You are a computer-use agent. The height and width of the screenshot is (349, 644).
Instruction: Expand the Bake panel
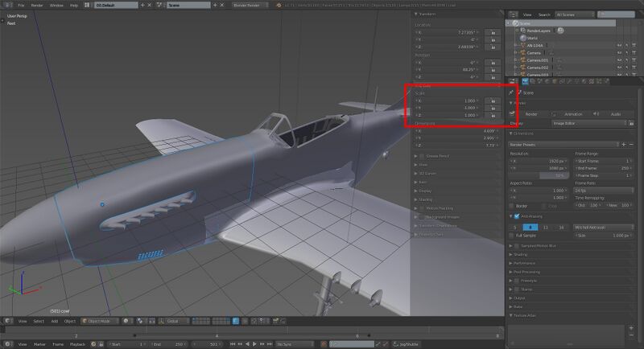click(x=518, y=306)
